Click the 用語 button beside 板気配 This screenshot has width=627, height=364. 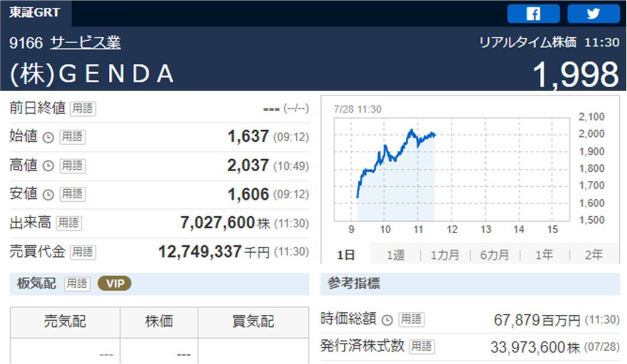point(76,284)
